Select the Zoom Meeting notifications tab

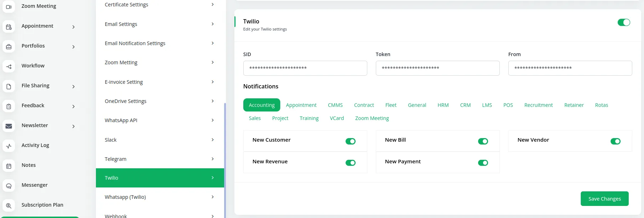372,118
